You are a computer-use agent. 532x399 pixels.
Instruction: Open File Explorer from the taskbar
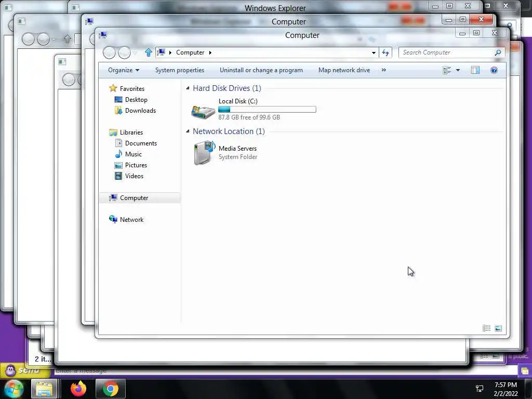(x=44, y=389)
